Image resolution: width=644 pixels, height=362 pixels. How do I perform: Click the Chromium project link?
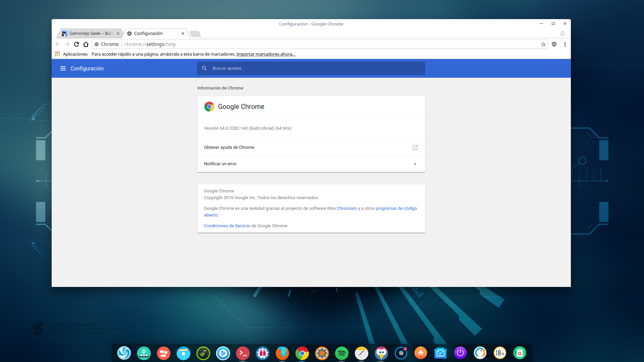[x=346, y=208]
